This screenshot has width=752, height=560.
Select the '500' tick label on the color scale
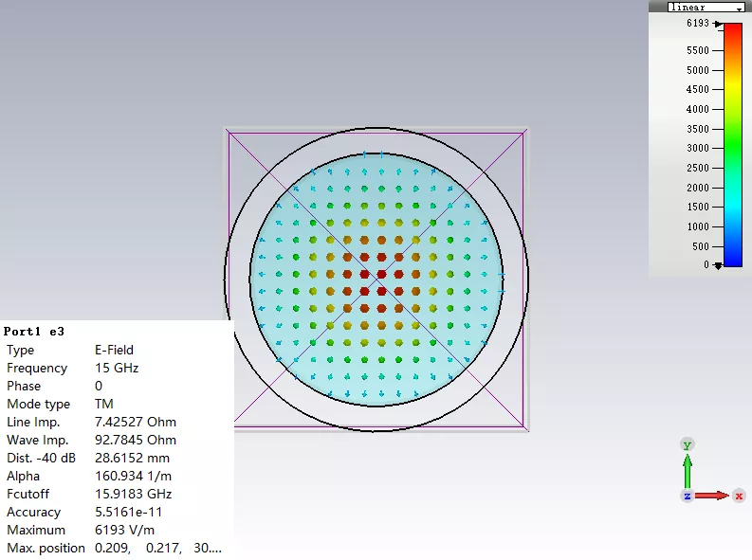(x=701, y=246)
